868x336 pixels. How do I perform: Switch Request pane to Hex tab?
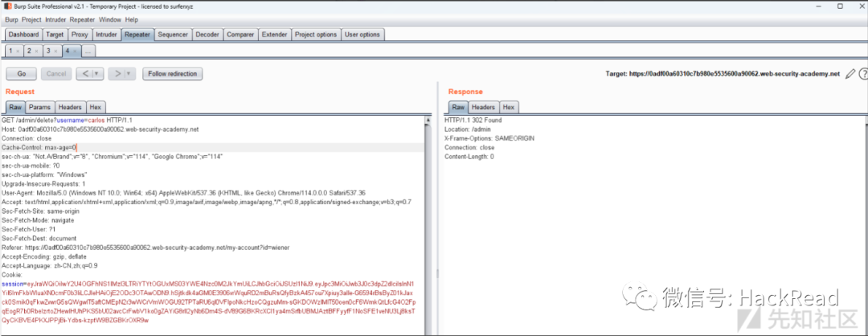pyautogui.click(x=96, y=107)
